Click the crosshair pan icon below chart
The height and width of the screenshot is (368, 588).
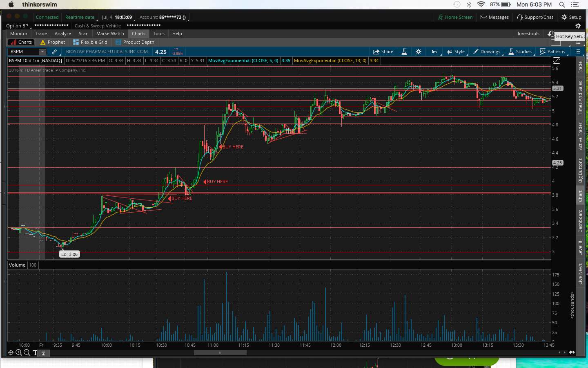coord(11,352)
